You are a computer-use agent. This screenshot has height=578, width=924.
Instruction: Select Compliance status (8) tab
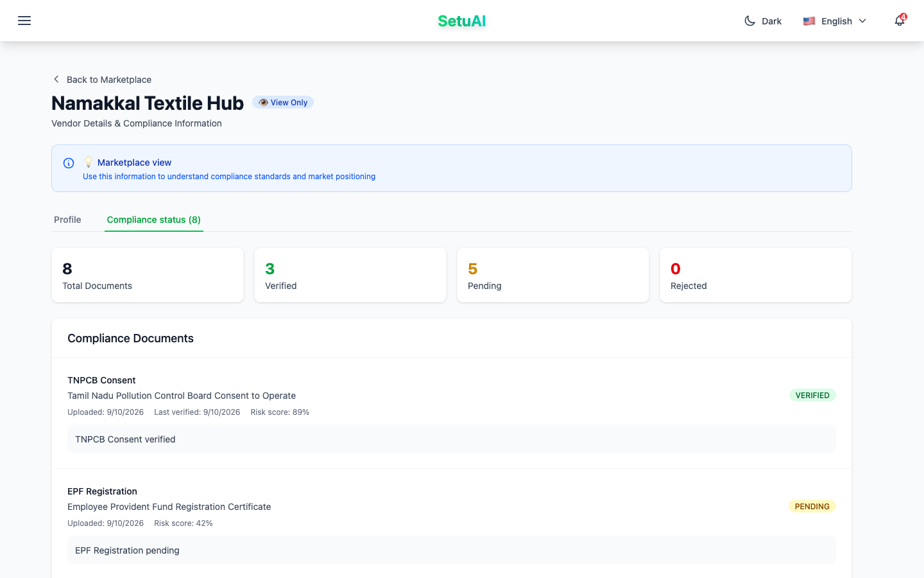pyautogui.click(x=154, y=220)
